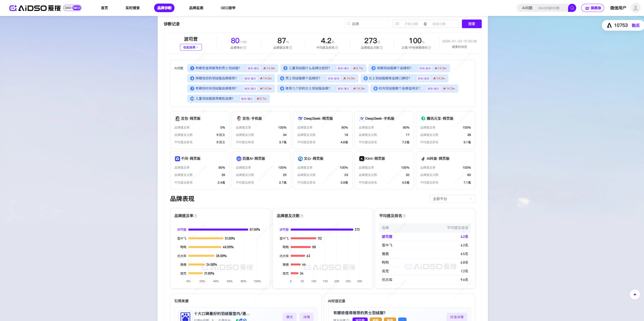Collapse results with 收起结果 button
This screenshot has width=644, height=321.
coord(191,47)
